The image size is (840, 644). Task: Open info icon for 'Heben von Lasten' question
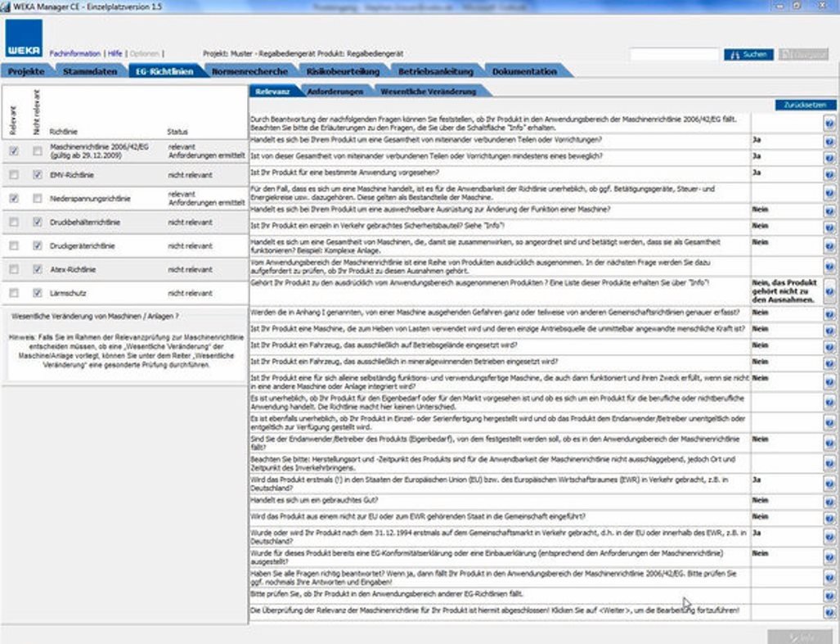[x=830, y=331]
